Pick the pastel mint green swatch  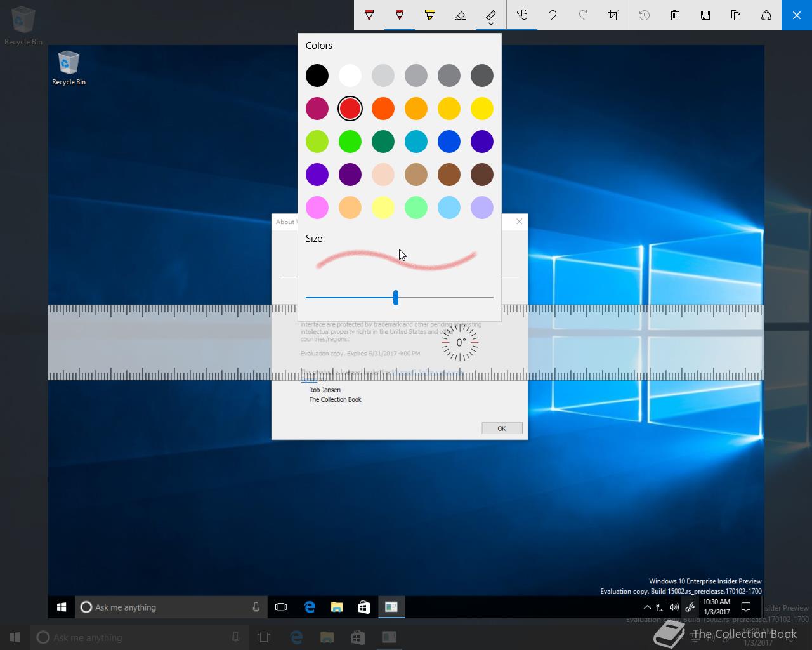[416, 208]
